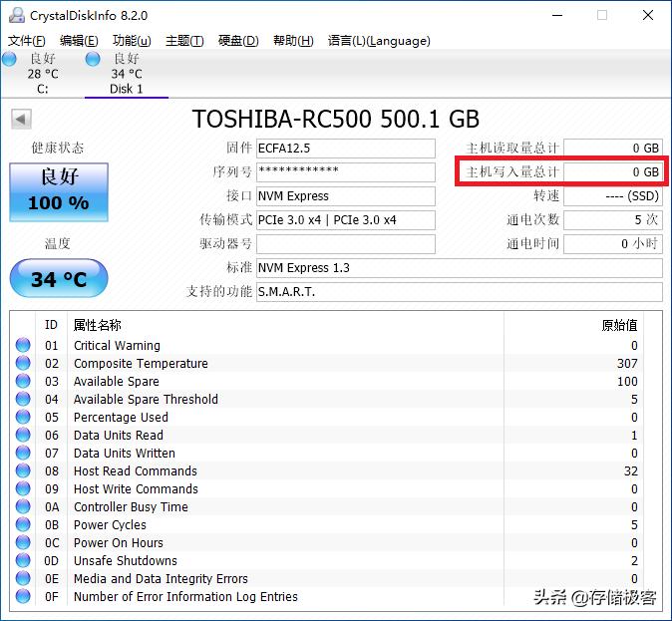The width and height of the screenshot is (672, 621).
Task: Click the Power Cycles status icon
Action: pyautogui.click(x=23, y=525)
